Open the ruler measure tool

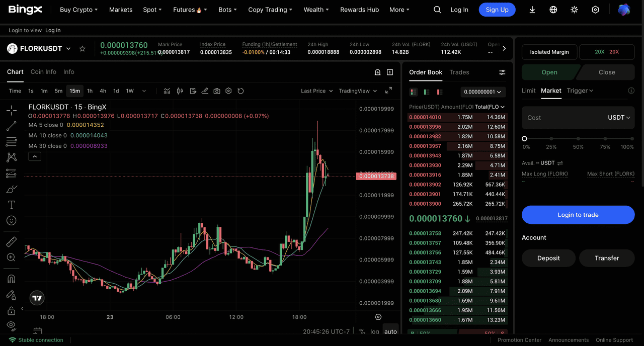coord(11,242)
